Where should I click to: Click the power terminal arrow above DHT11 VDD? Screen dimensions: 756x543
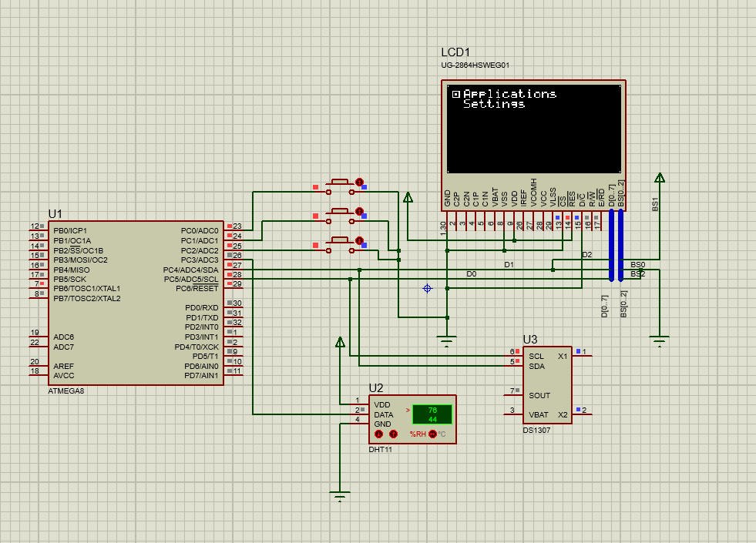tap(340, 343)
